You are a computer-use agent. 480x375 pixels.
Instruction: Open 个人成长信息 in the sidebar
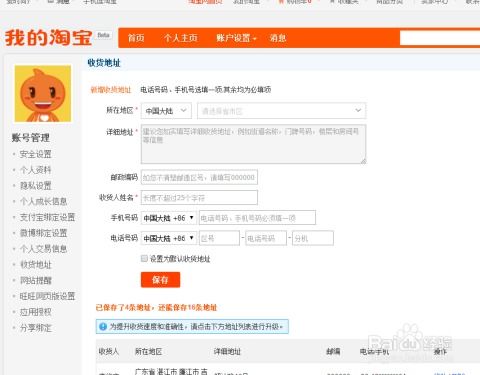43,201
